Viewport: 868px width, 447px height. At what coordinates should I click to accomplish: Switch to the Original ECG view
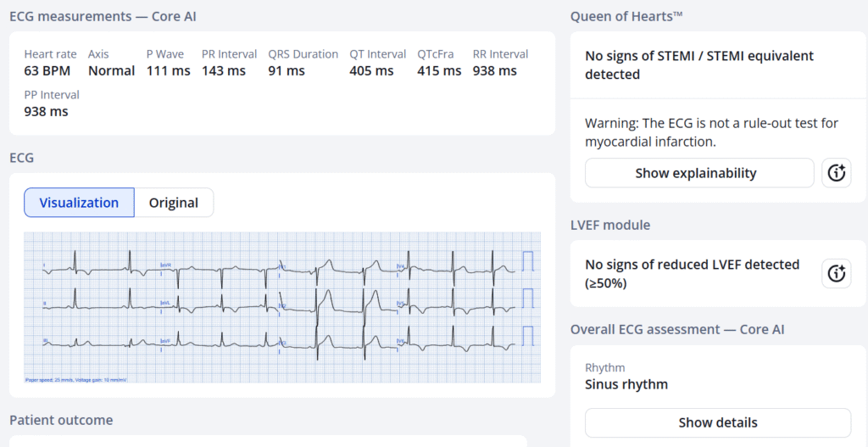(174, 203)
